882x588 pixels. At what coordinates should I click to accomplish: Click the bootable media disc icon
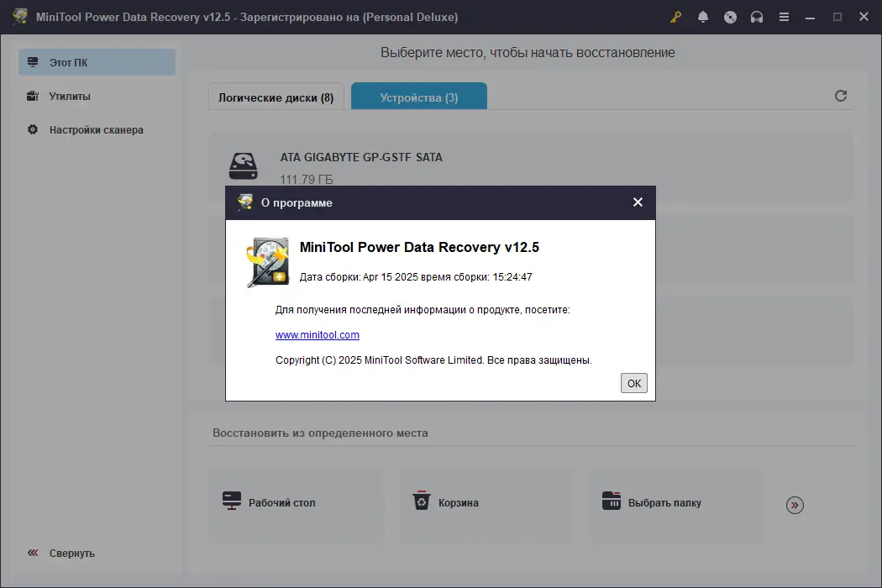[x=730, y=17]
